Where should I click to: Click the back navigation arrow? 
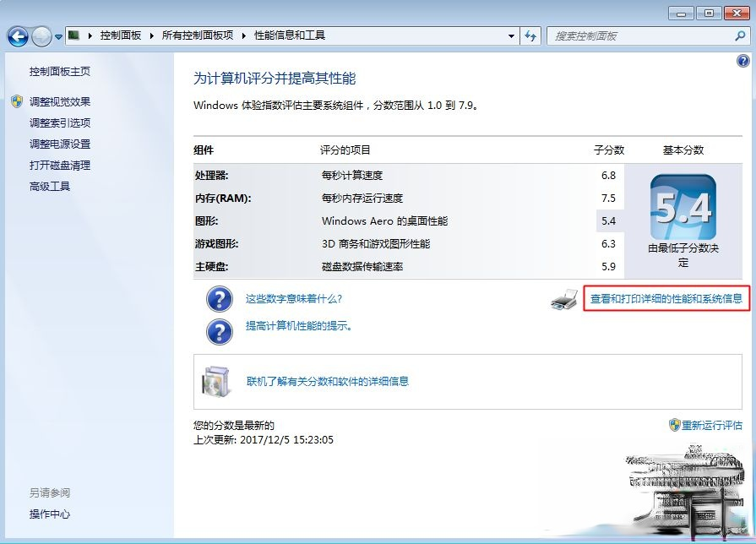coord(17,35)
